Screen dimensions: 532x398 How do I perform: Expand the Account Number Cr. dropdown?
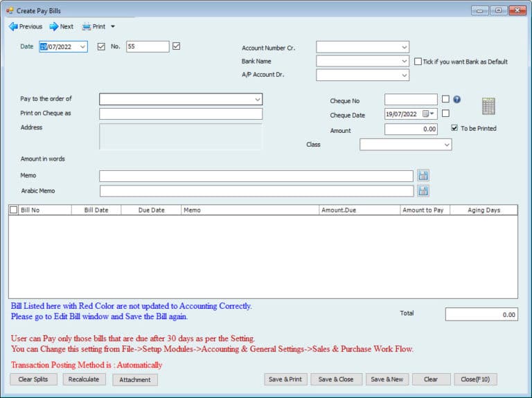[x=405, y=47]
